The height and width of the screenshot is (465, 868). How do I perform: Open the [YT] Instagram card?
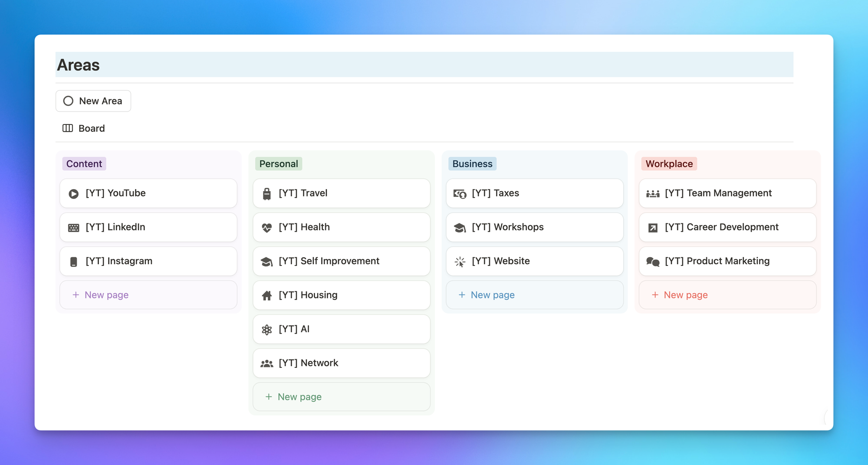[x=148, y=261]
